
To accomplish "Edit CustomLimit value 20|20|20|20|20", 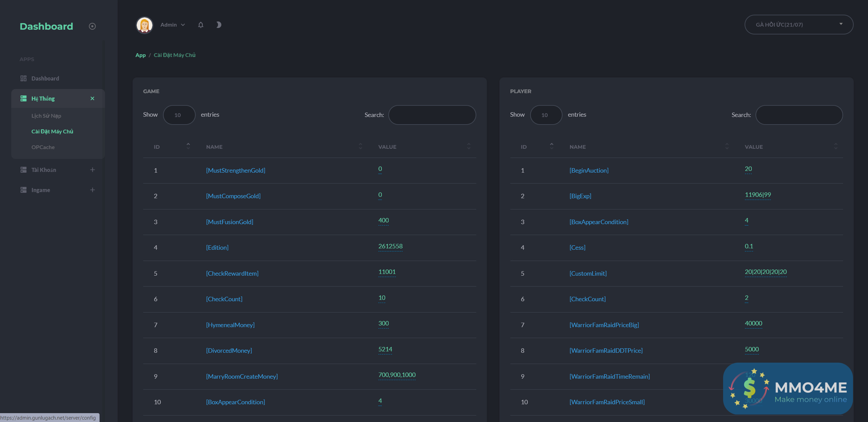I will coord(766,272).
